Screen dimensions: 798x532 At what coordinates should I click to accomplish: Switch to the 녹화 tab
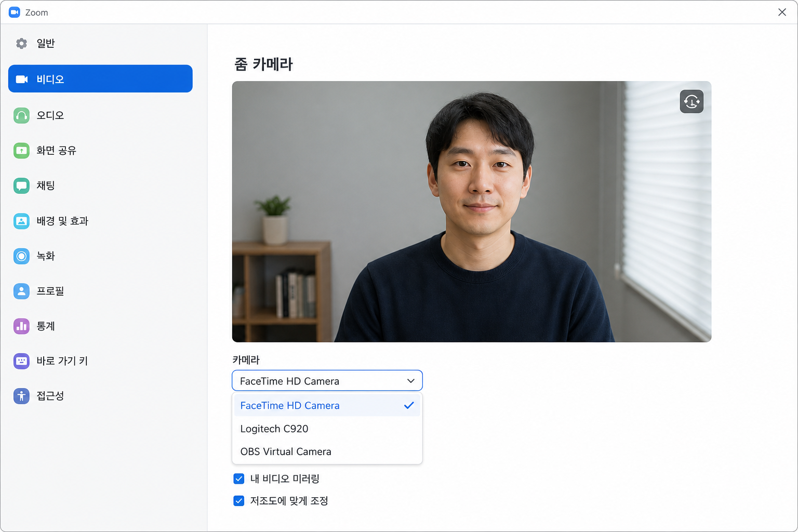point(100,256)
